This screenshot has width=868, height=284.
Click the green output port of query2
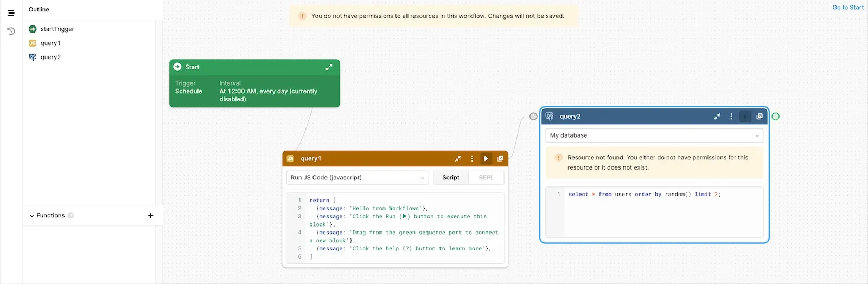775,117
